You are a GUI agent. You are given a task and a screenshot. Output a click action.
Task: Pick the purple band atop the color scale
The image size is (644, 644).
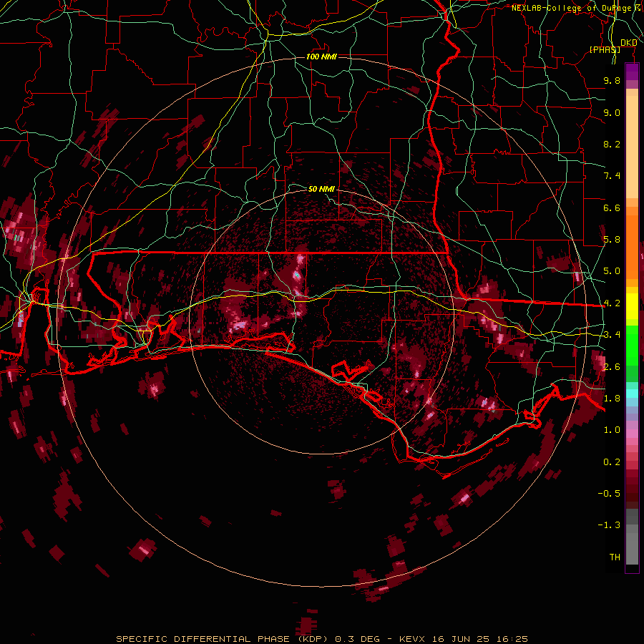tap(632, 72)
